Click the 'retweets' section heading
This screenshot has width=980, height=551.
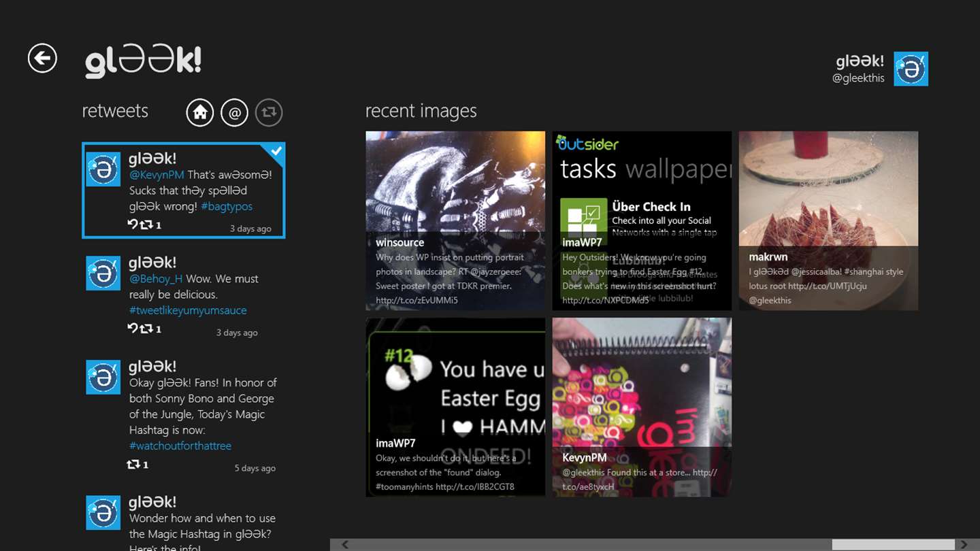click(115, 111)
